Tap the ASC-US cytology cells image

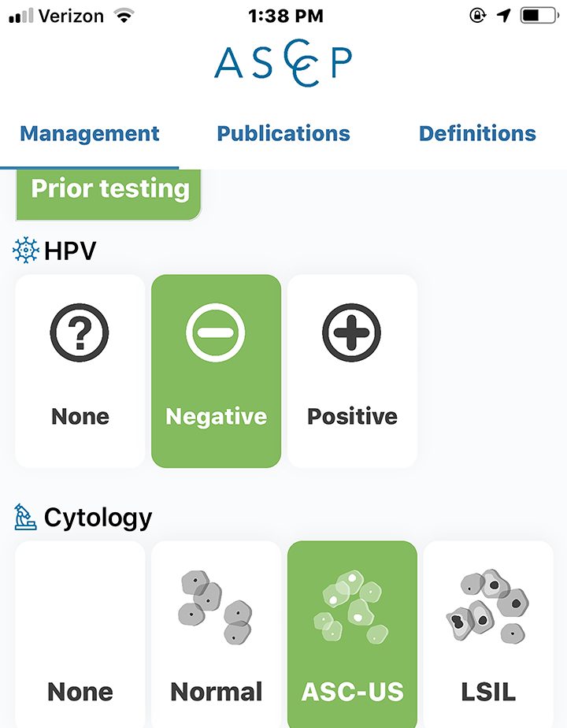click(x=351, y=607)
